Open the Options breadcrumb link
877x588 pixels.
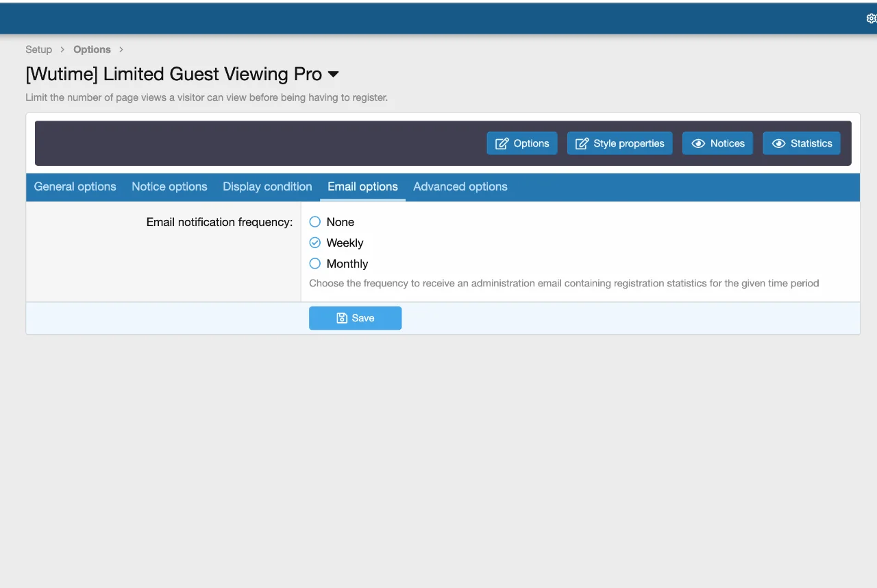(92, 49)
